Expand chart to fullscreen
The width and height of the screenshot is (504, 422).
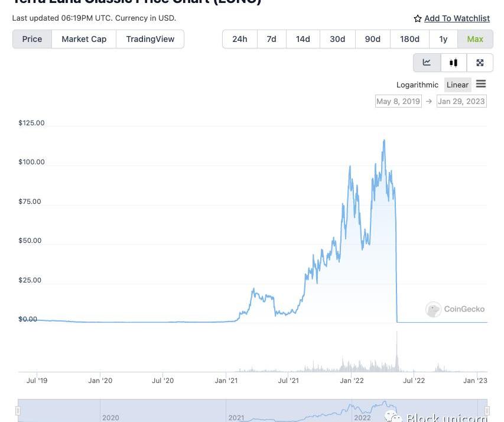(480, 63)
